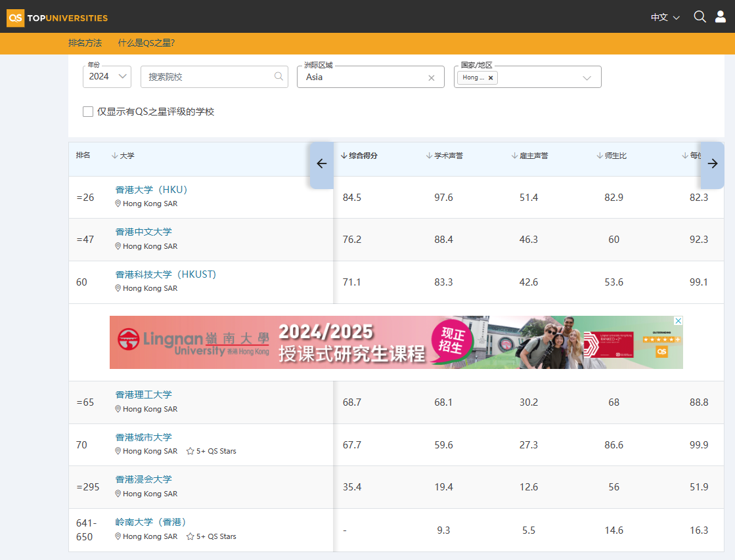735x560 pixels.
Task: Open the 排名方法 menu item
Action: coord(85,43)
